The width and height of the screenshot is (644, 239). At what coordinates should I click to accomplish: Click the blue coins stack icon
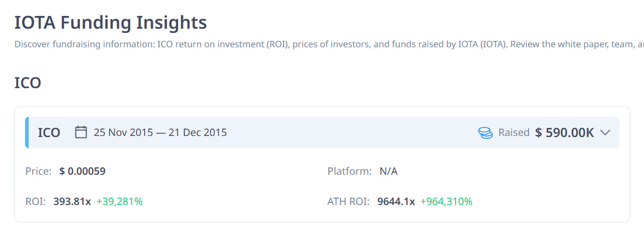486,133
